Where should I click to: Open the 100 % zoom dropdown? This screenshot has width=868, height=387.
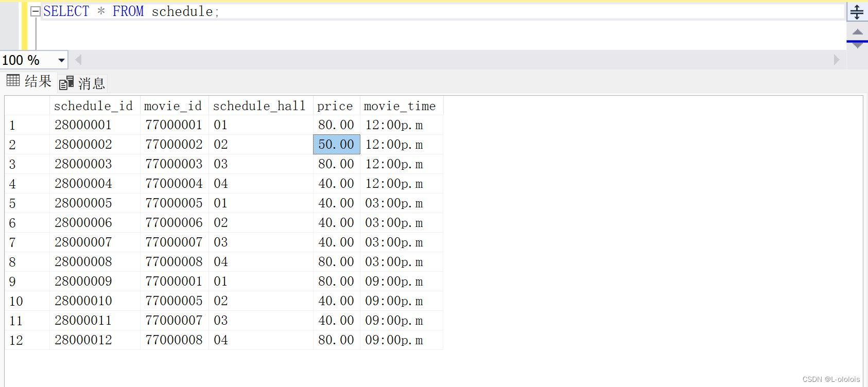pyautogui.click(x=61, y=60)
